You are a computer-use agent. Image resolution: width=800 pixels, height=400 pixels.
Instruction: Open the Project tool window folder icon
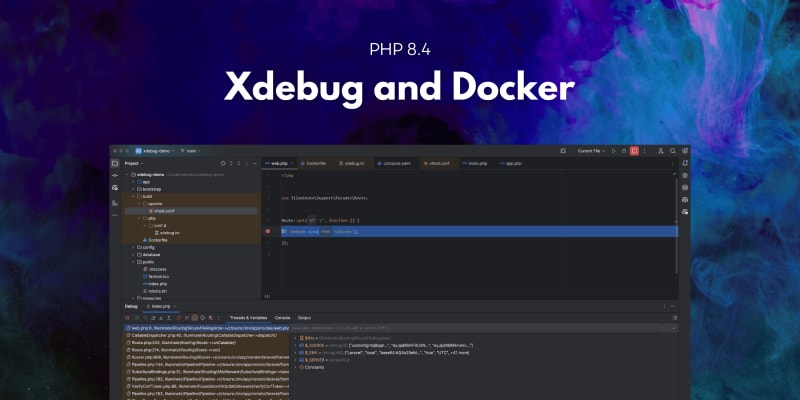[115, 162]
